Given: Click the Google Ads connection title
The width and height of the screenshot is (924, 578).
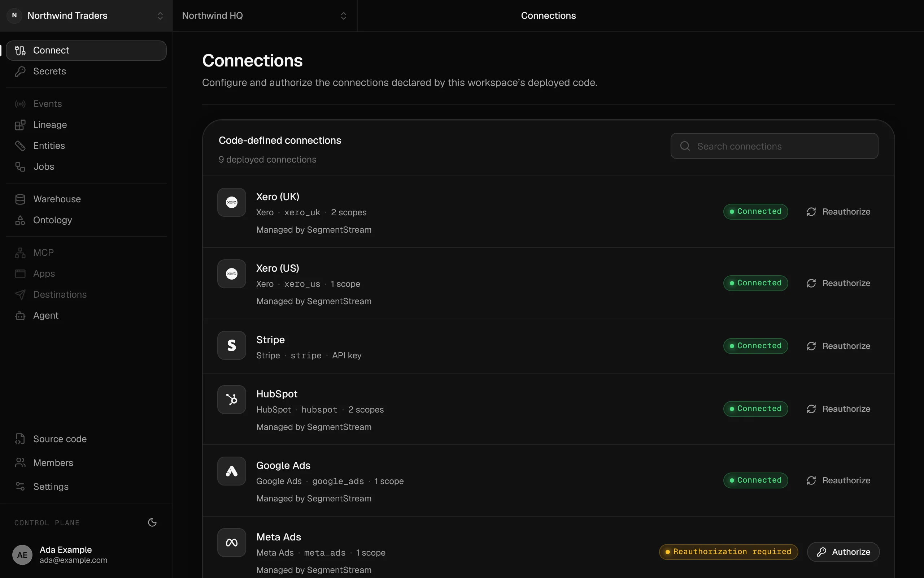Looking at the screenshot, I should 283,466.
